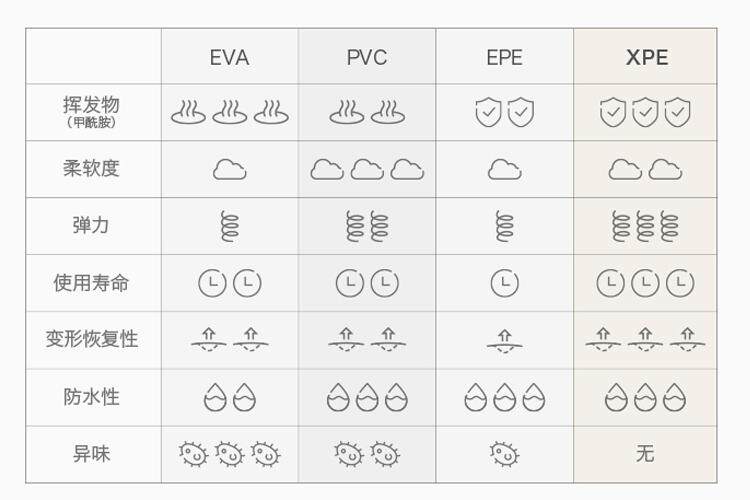Click the middle cloud icon under PVC

pos(367,169)
